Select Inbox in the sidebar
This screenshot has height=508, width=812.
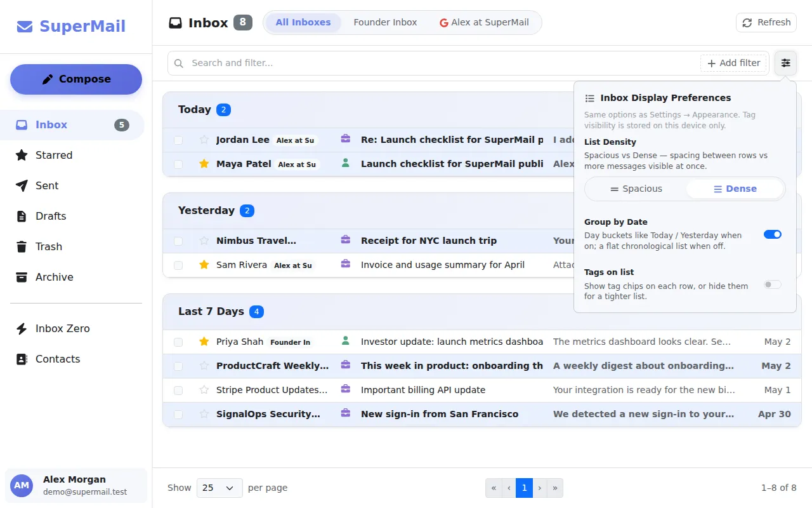pyautogui.click(x=72, y=124)
